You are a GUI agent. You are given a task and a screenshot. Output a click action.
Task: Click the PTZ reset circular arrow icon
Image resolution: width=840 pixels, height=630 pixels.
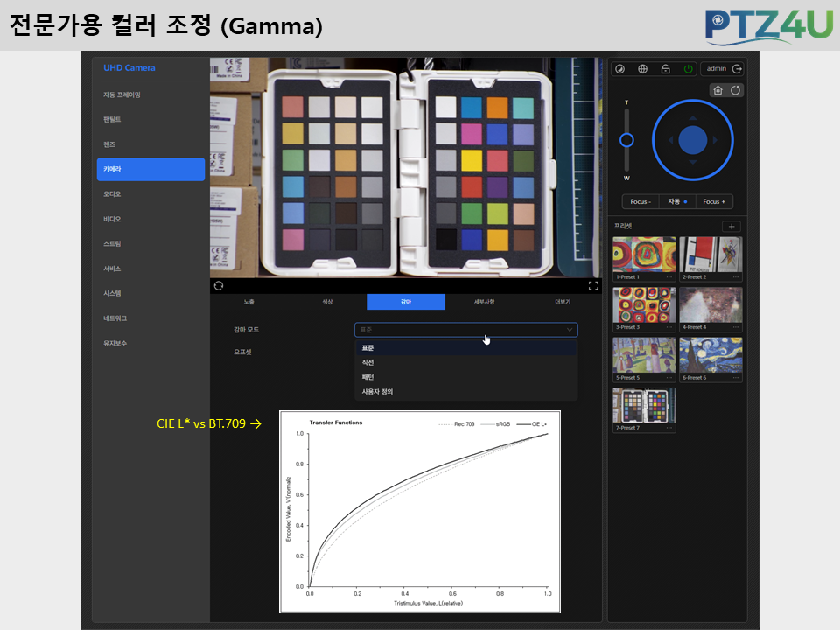[x=736, y=90]
